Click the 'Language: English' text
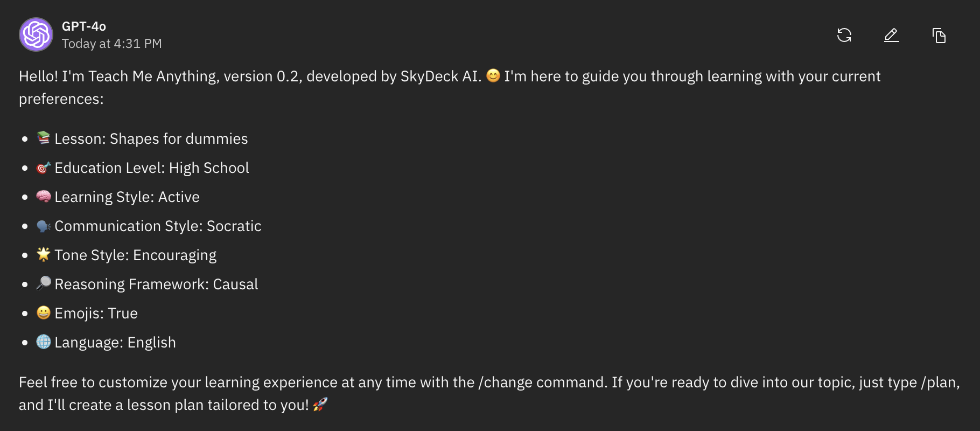Image resolution: width=980 pixels, height=431 pixels. coord(115,343)
